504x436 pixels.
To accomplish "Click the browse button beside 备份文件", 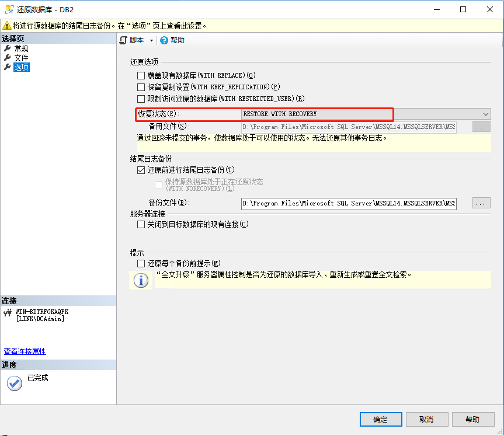I will (481, 203).
